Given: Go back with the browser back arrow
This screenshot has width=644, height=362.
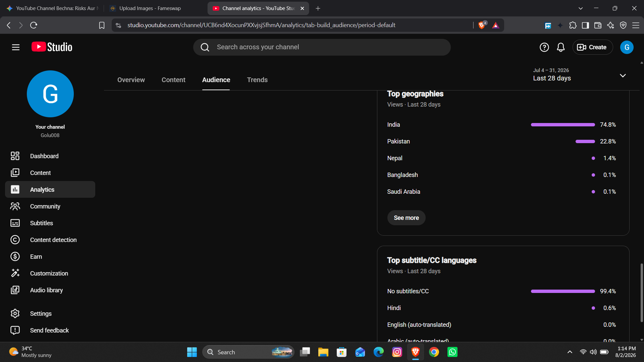Looking at the screenshot, I should 9,25.
